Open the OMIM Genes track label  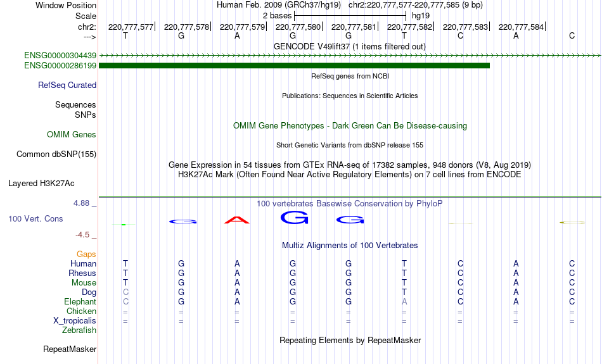[72, 135]
